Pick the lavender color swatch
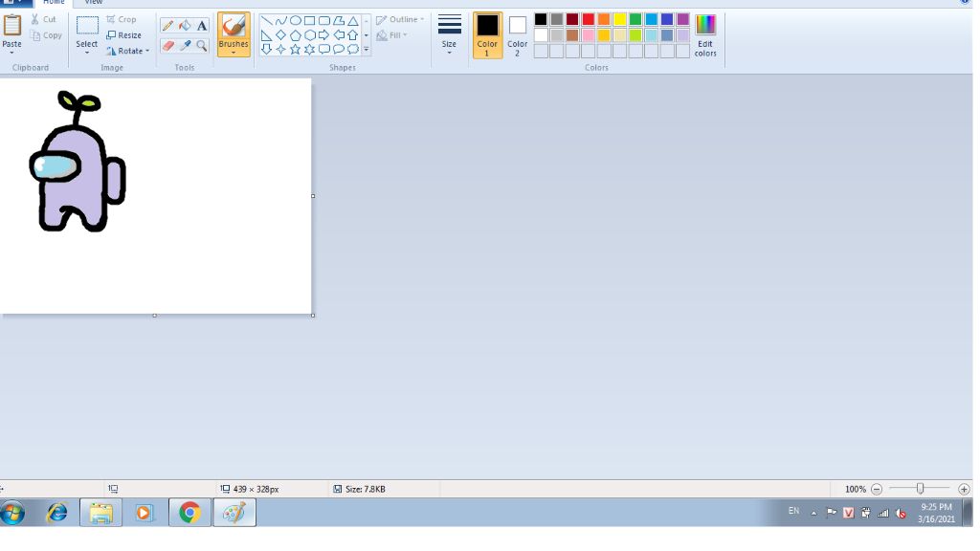 click(x=682, y=35)
